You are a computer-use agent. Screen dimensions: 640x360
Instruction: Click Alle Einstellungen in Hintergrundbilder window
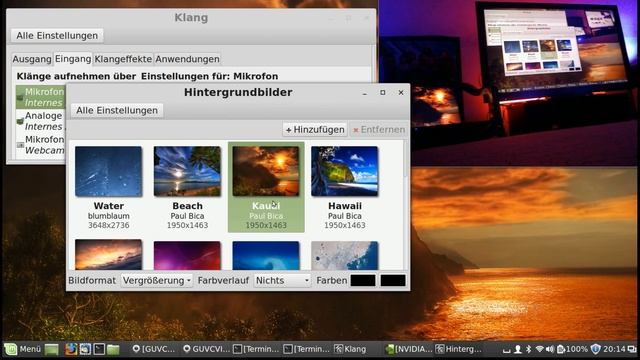(117, 110)
